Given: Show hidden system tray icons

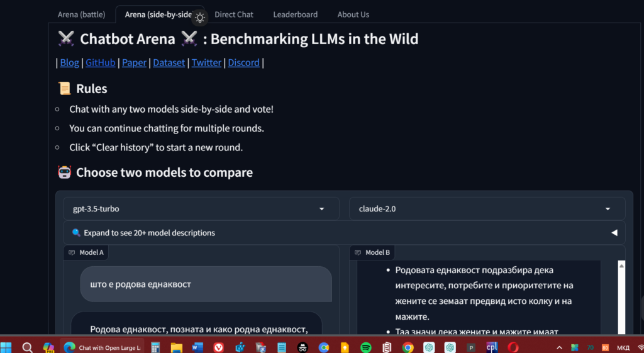Looking at the screenshot, I should (559, 348).
